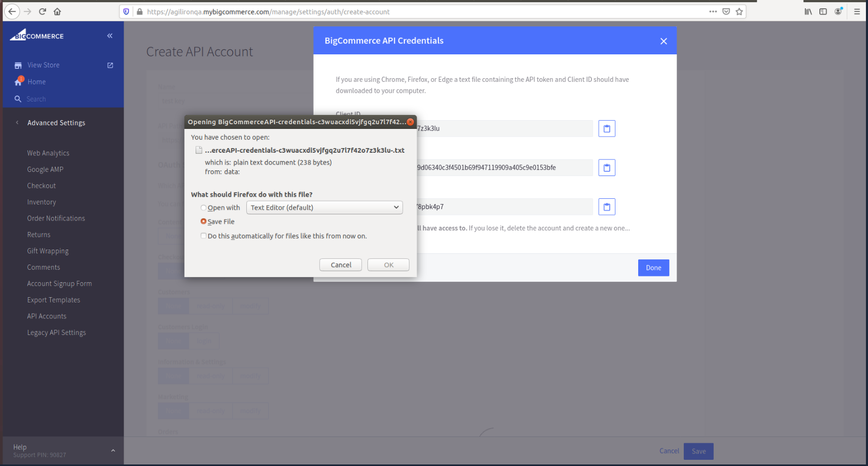
Task: Show site security padlock info
Action: [x=139, y=11]
